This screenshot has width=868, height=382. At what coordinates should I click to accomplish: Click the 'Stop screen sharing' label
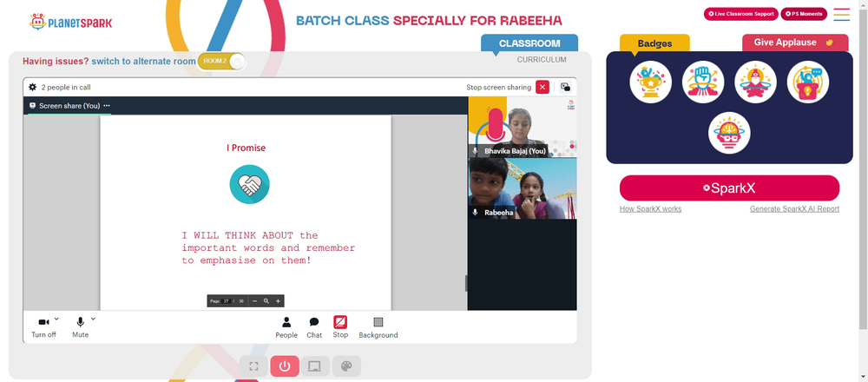pos(498,87)
